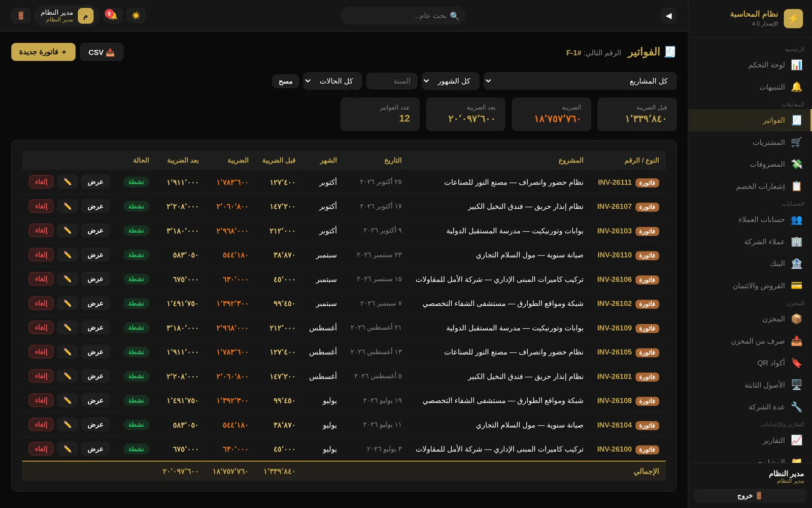Click the فاتورة جديدة new invoice button
This screenshot has width=812, height=508.
[43, 52]
